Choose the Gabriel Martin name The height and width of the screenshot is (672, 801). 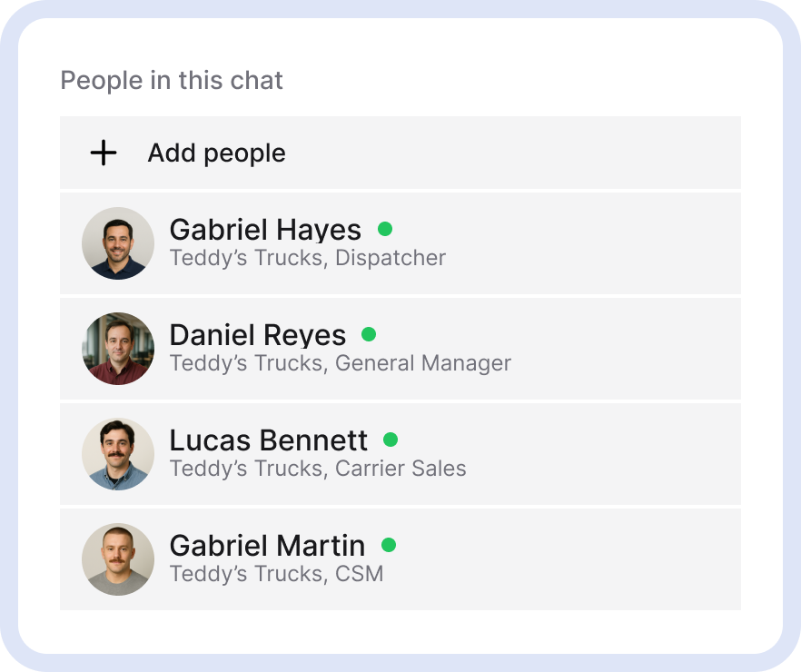[x=267, y=546]
